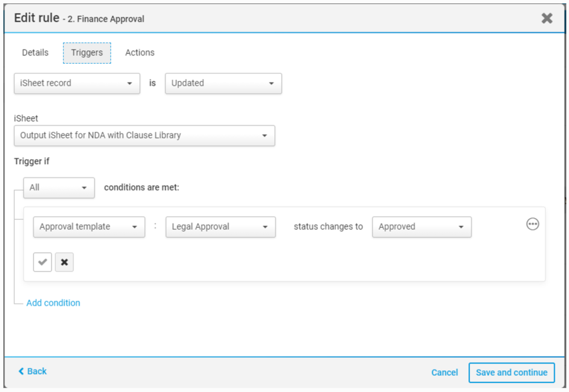The image size is (569, 392).
Task: Cancel editing the rule
Action: click(x=445, y=372)
